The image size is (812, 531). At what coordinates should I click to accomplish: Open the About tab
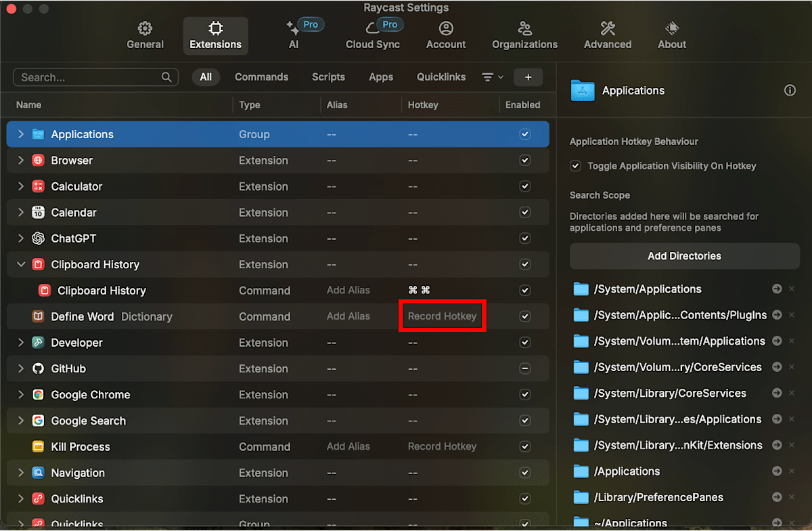(x=672, y=36)
